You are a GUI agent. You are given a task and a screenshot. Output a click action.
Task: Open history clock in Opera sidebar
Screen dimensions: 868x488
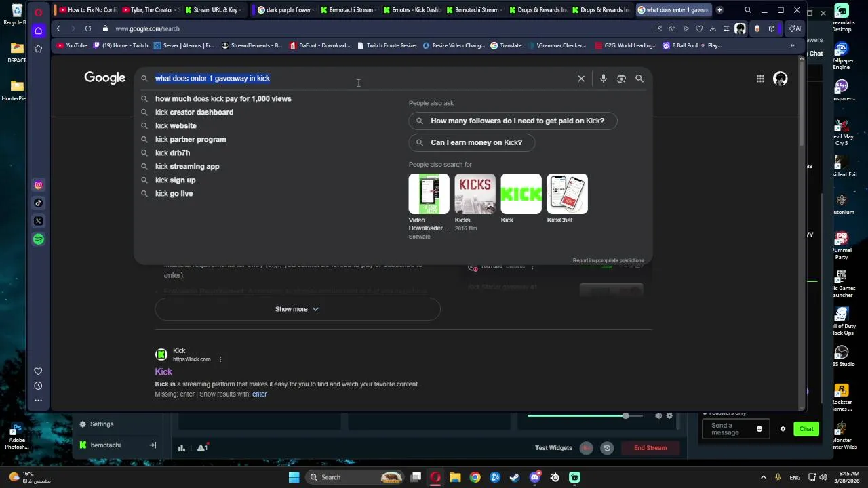38,386
